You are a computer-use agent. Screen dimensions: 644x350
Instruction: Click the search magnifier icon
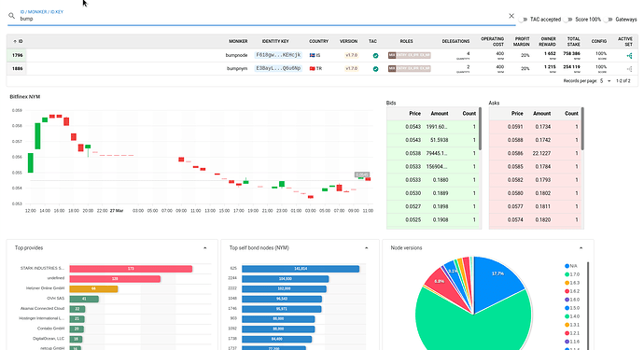pos(11,16)
